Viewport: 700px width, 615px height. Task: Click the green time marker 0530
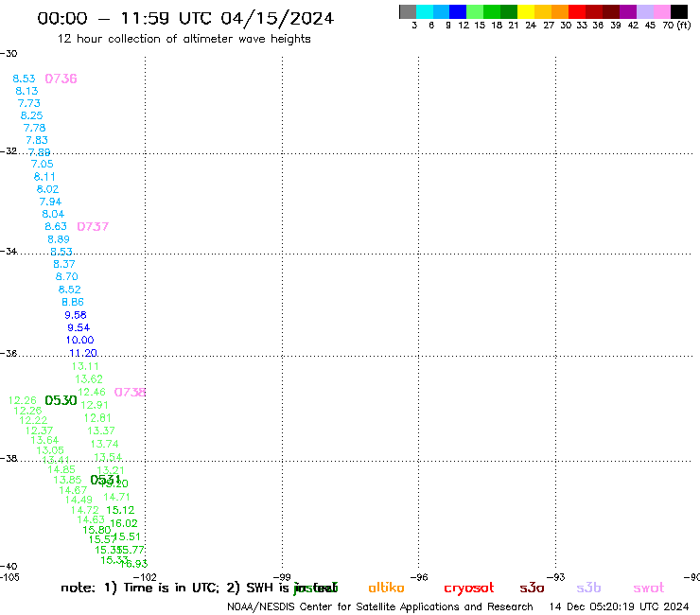(x=61, y=400)
